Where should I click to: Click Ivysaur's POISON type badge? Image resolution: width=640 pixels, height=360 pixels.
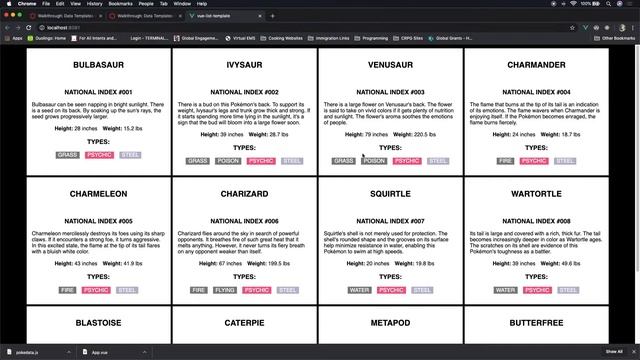228,161
